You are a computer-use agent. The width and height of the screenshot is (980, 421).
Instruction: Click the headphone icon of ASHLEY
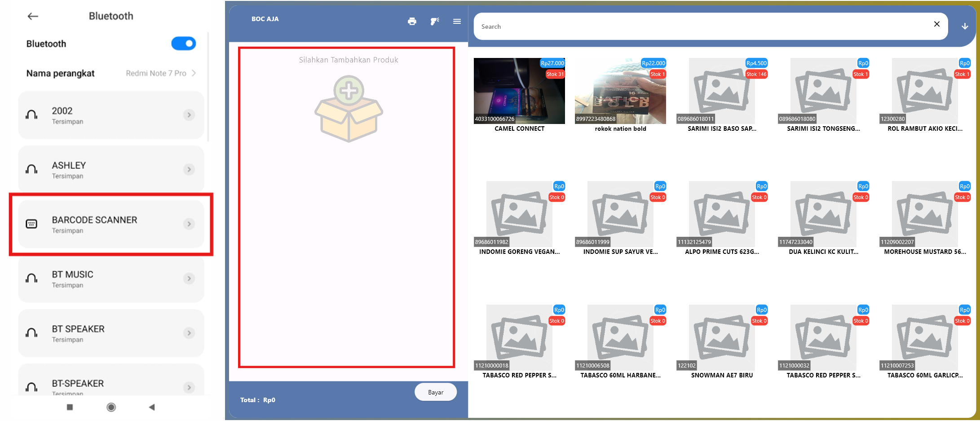[31, 169]
